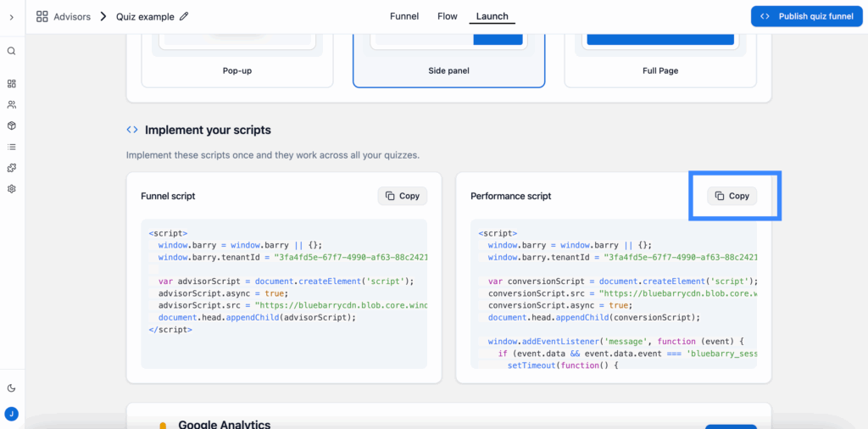The image size is (868, 429).
Task: Click the Google Analytics heading
Action: pyautogui.click(x=224, y=425)
